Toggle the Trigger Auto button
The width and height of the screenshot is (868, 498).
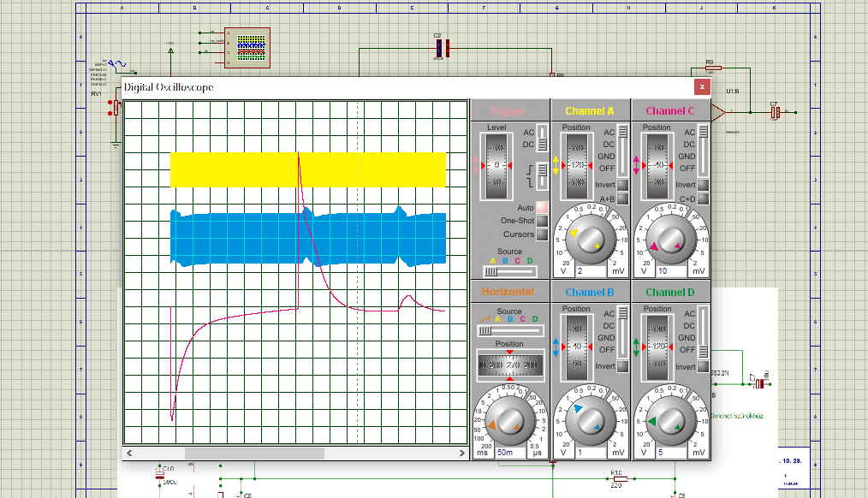[x=542, y=207]
